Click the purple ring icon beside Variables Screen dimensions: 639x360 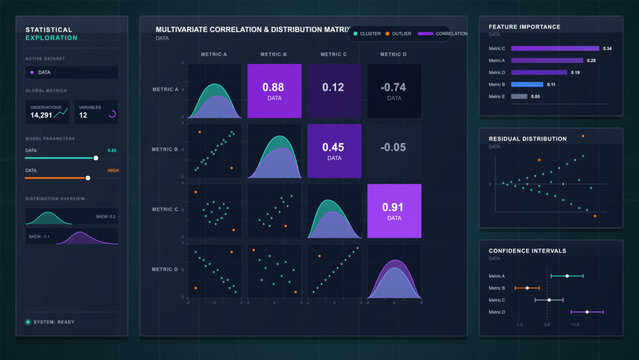pos(112,114)
